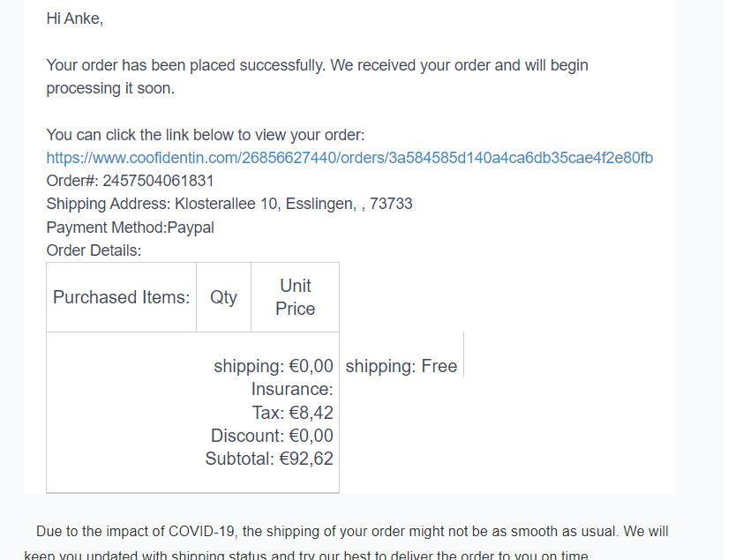Click the "shipping: Free" text
The image size is (743, 560).
[x=402, y=366]
